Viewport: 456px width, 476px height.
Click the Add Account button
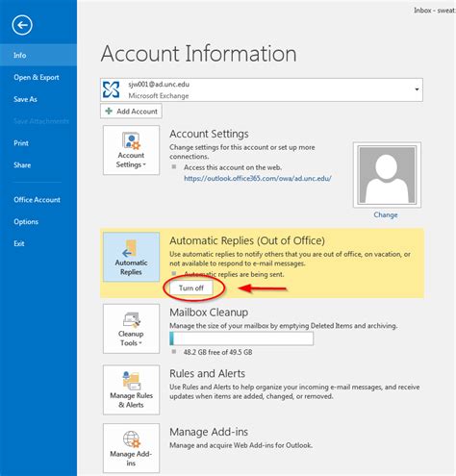131,112
